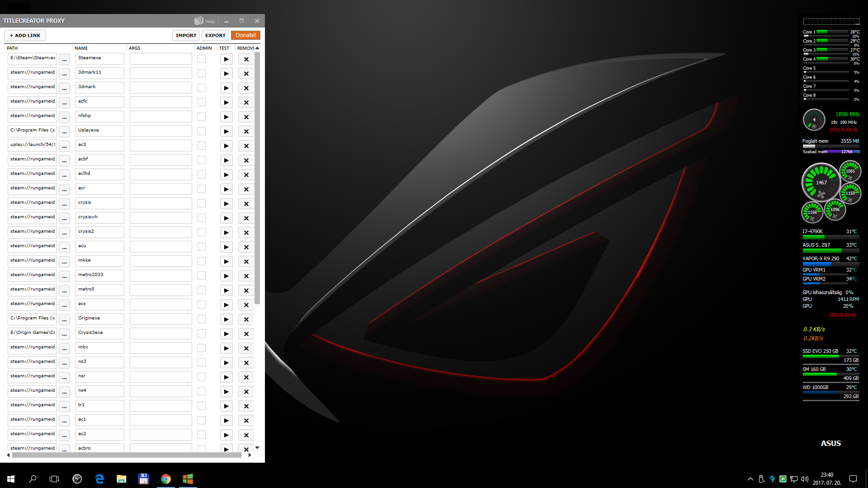The height and width of the screenshot is (488, 868).
Task: Delete the crysiswh row
Action: [246, 218]
